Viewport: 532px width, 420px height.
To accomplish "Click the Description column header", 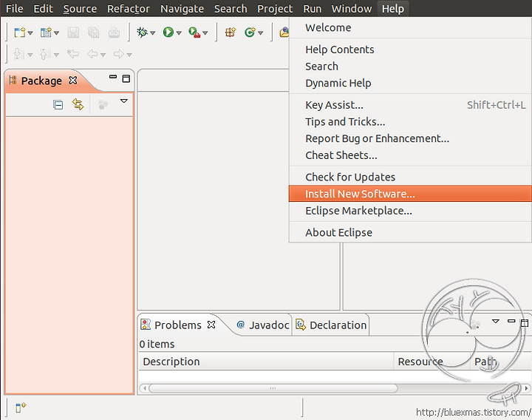I will coord(266,362).
